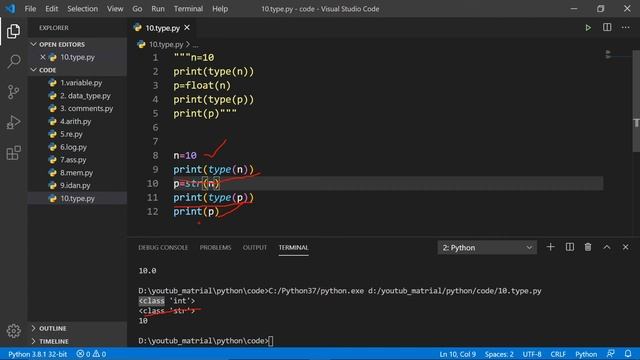
Task: Click line number 12 in gutter
Action: tap(152, 211)
